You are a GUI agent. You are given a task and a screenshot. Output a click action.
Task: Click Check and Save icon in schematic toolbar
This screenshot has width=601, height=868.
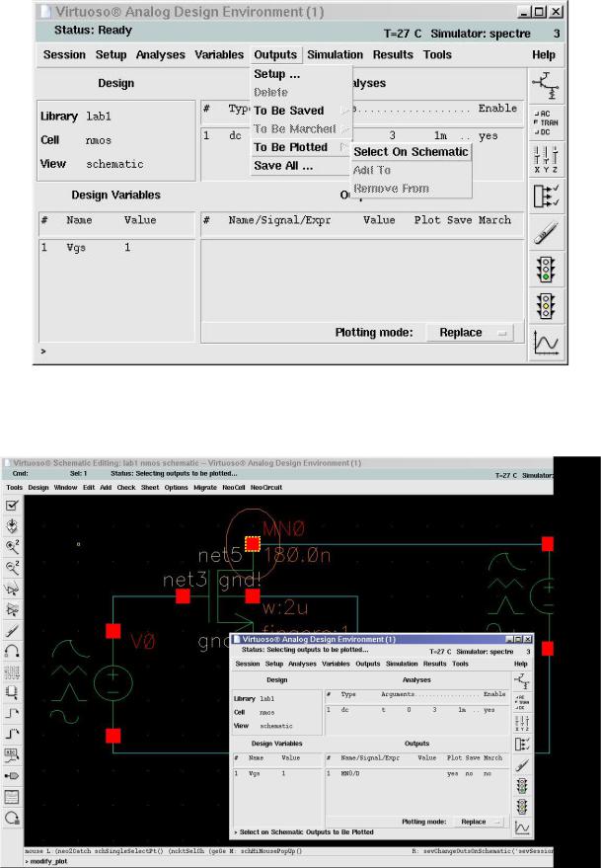pos(12,505)
